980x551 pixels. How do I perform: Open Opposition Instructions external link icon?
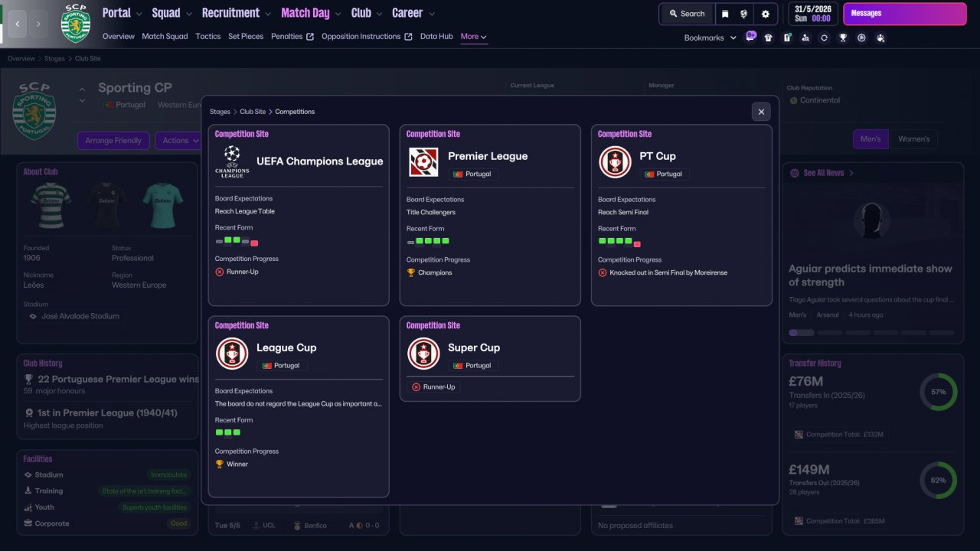coord(408,37)
